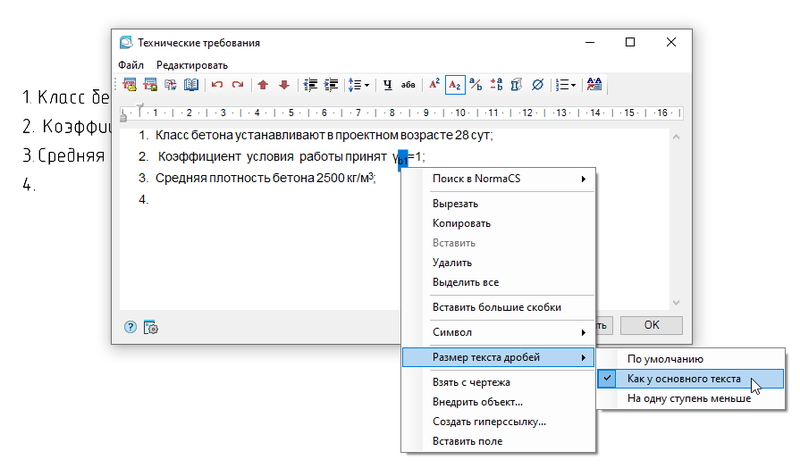
Task: Move the item down with red down arrow
Action: pos(284,85)
